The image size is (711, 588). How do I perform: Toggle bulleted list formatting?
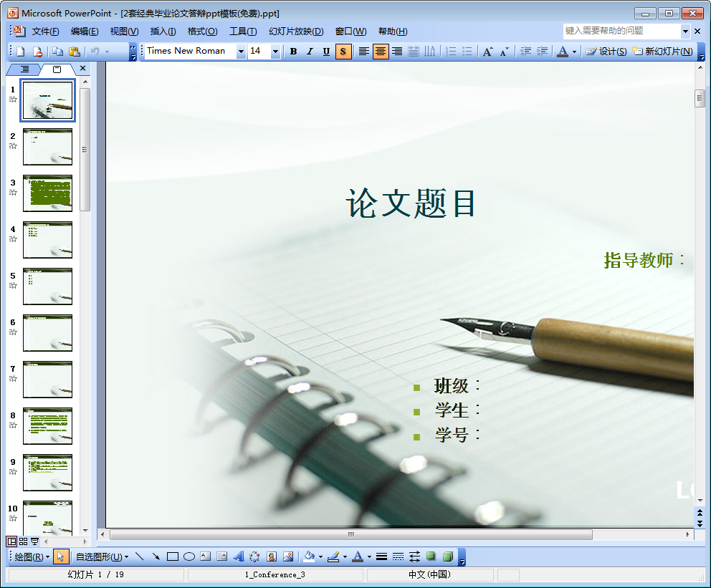click(467, 51)
